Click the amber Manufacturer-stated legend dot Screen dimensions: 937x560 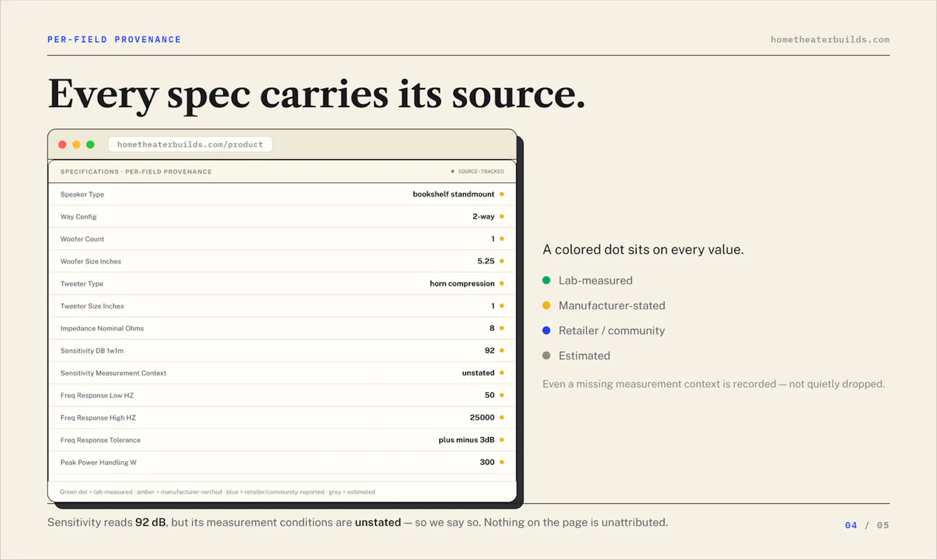(546, 305)
